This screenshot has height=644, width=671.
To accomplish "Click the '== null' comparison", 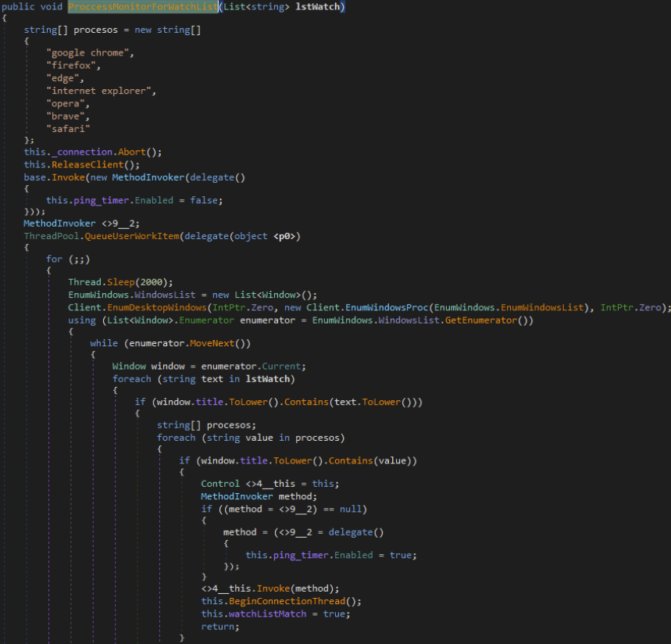I will coord(343,509).
